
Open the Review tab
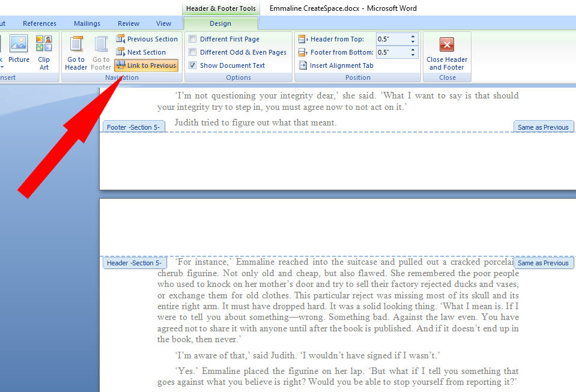129,23
